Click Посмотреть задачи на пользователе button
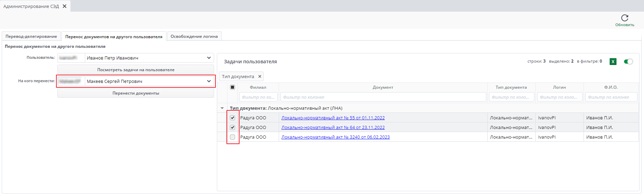The width and height of the screenshot is (644, 195). [x=136, y=69]
